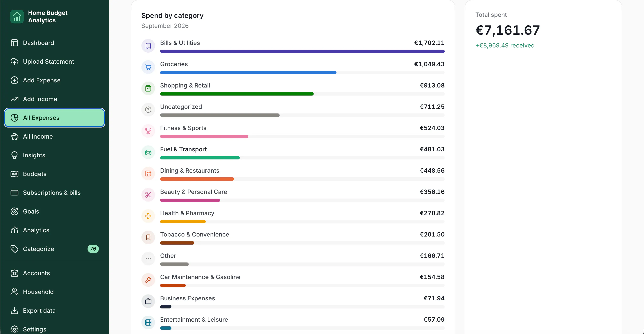Click the Groceries cart icon

point(148,67)
